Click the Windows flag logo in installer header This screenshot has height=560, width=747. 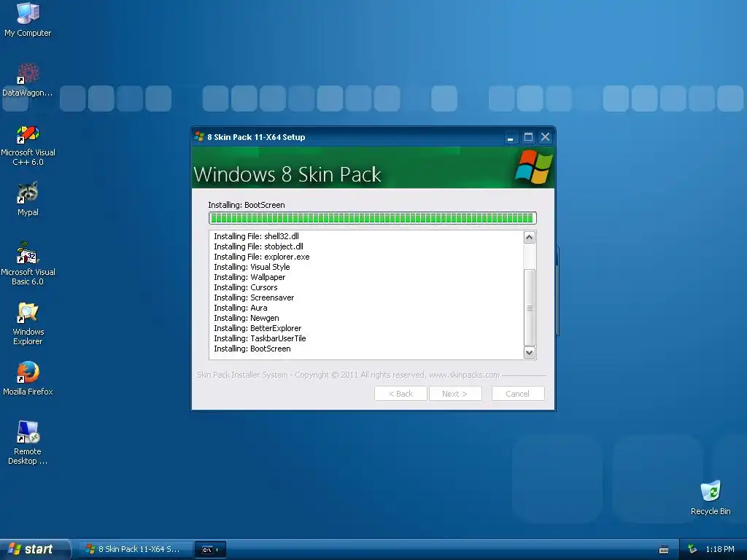pos(533,167)
